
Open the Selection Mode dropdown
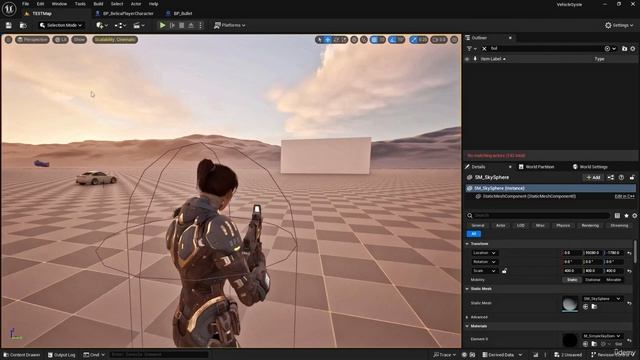pyautogui.click(x=61, y=25)
